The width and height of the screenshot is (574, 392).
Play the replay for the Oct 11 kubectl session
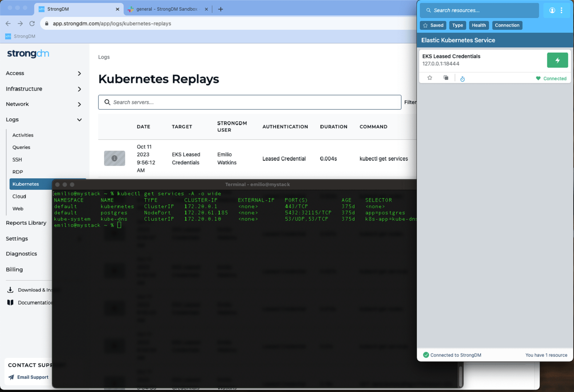[x=114, y=158]
